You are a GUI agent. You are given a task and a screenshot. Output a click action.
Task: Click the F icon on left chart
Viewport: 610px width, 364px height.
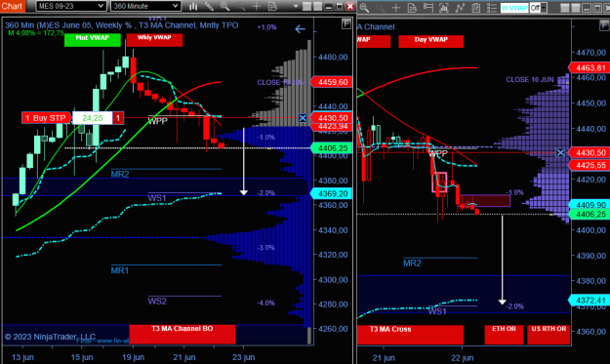[346, 24]
